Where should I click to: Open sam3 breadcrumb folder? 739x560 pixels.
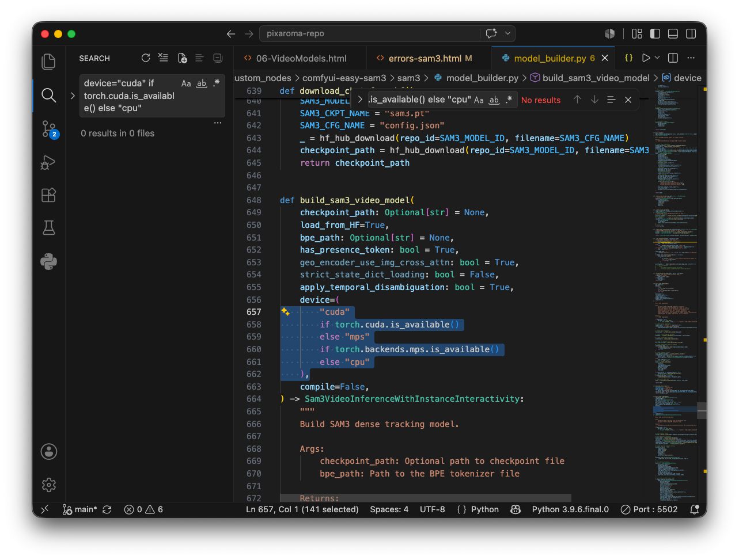coord(408,78)
